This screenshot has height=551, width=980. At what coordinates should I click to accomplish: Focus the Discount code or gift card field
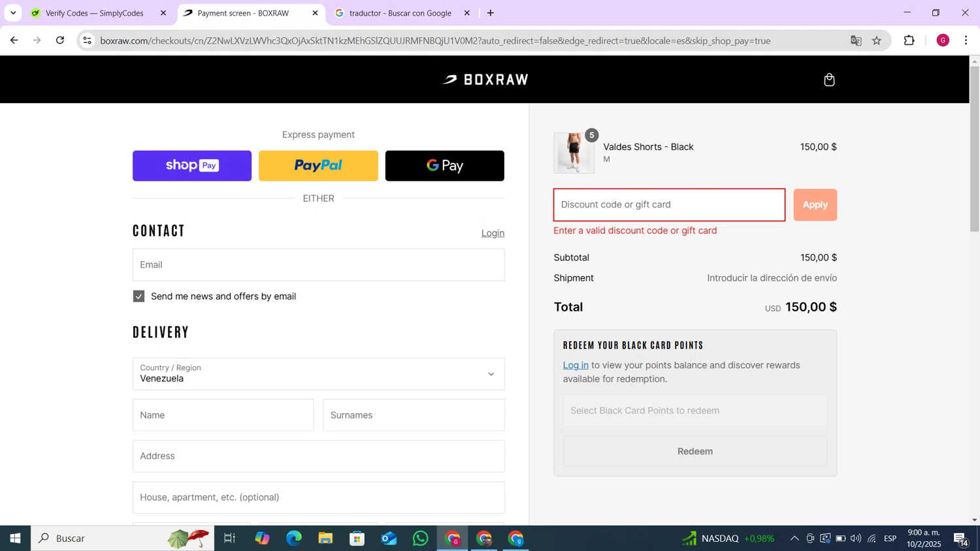pos(669,205)
